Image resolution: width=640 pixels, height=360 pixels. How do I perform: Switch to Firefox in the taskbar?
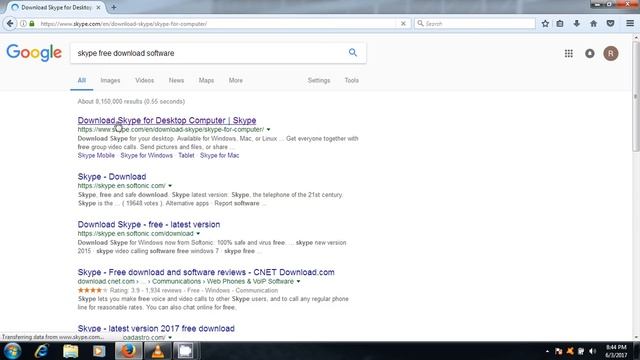tap(128, 351)
